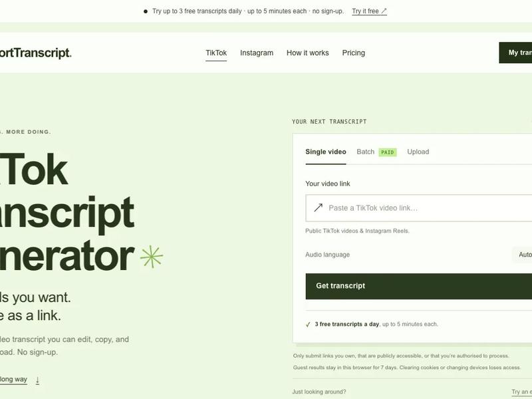Click 'Guest results stay in this browser' notice
The height and width of the screenshot is (399, 532).
click(x=407, y=368)
